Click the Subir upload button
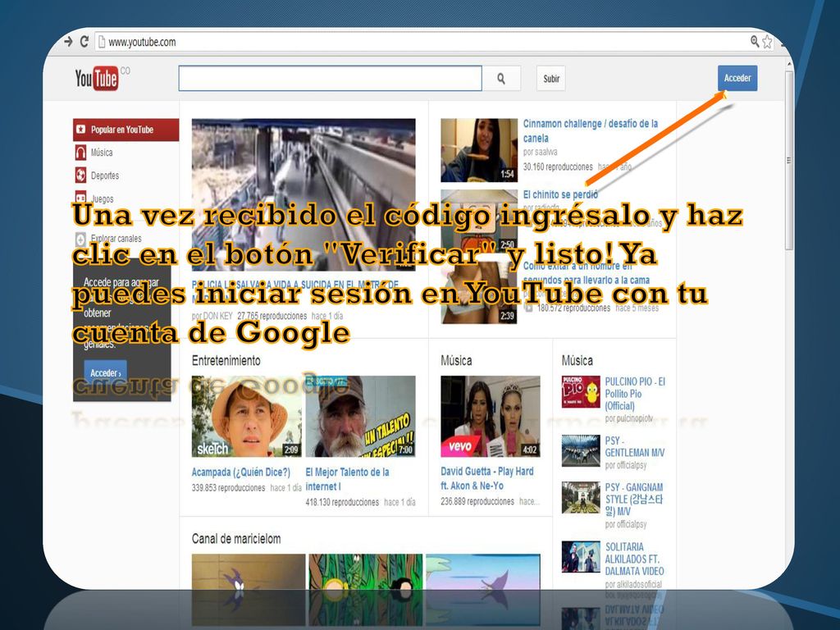840x630 pixels. point(550,79)
